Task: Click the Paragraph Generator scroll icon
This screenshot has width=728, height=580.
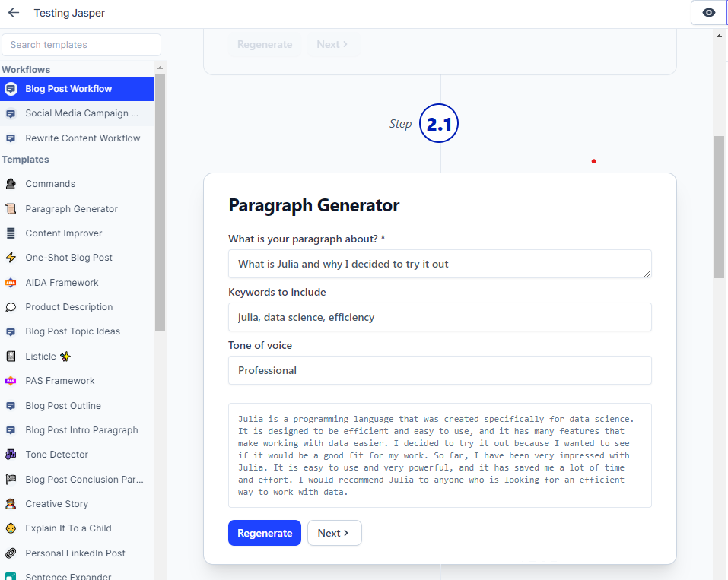Action: 11,209
